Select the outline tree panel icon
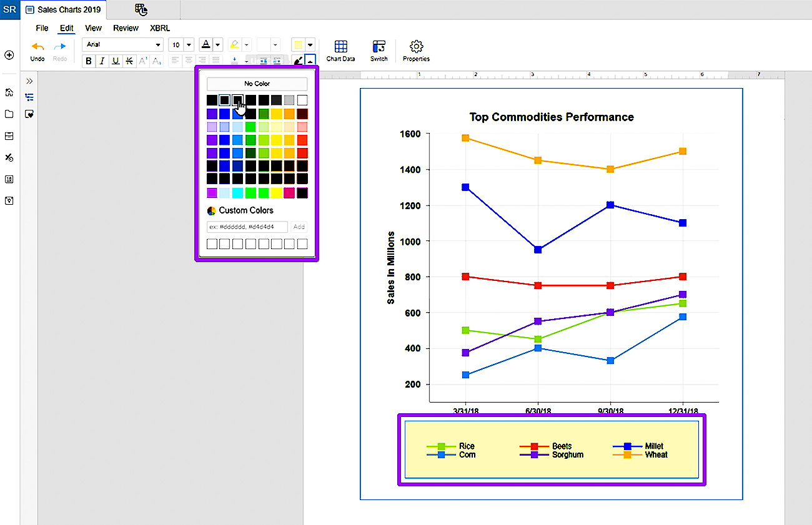The image size is (812, 525). pyautogui.click(x=29, y=97)
